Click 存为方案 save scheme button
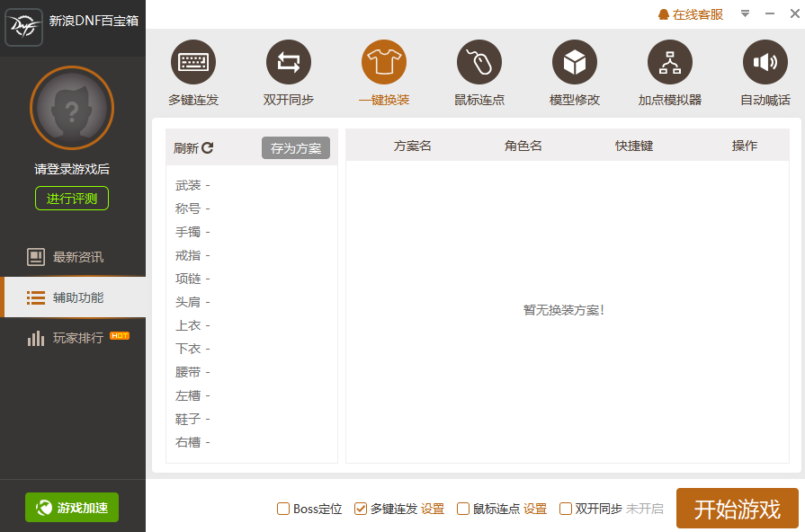The height and width of the screenshot is (532, 805). tap(296, 148)
